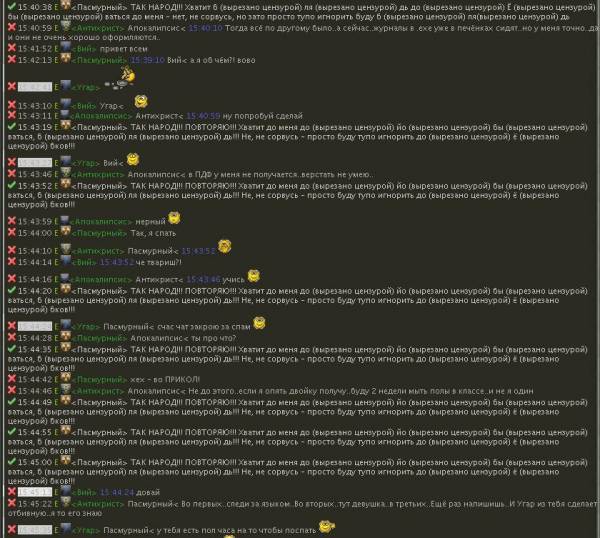Viewport: 600px width, 538px height.
Task: Click the smiley after 'Угар<' at 15:43:10
Action: coord(141,102)
